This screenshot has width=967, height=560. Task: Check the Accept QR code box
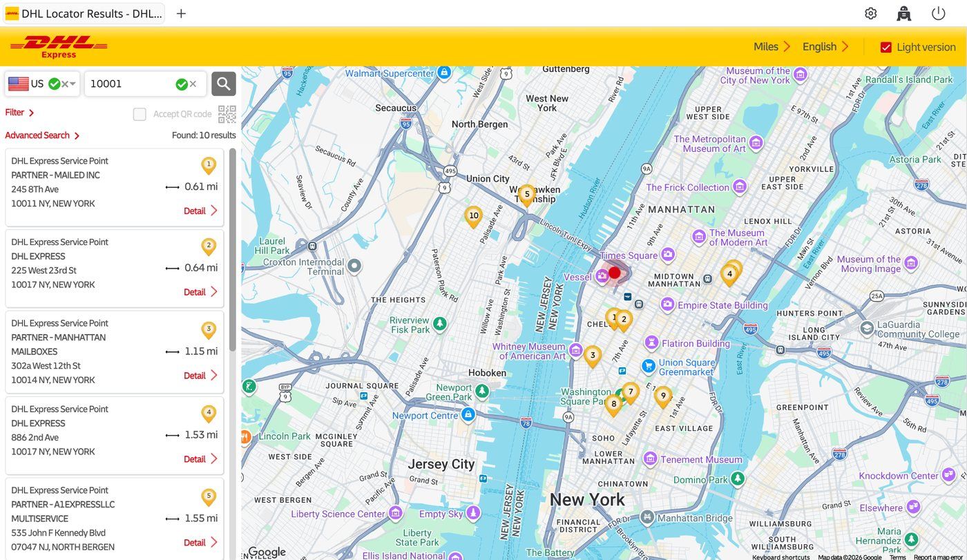140,114
